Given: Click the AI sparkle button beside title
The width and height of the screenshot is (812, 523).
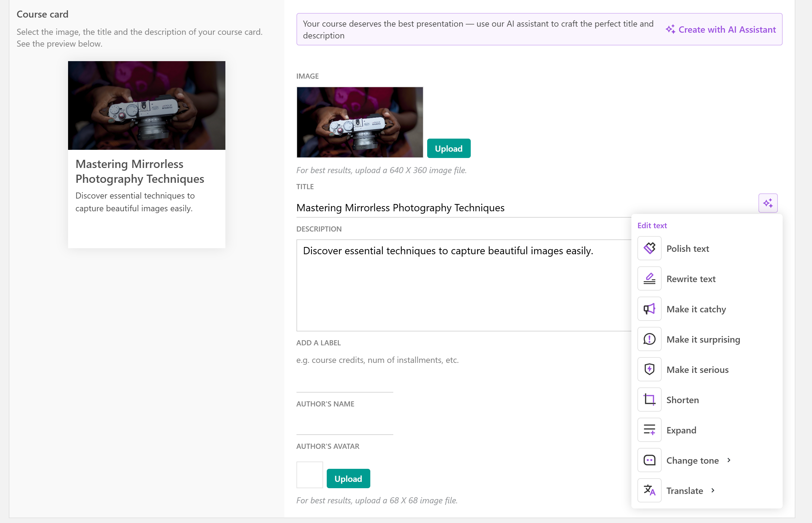Looking at the screenshot, I should (x=768, y=203).
